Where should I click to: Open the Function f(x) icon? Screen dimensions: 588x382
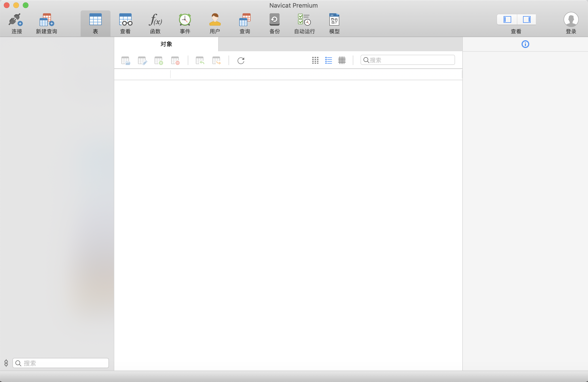tap(155, 20)
